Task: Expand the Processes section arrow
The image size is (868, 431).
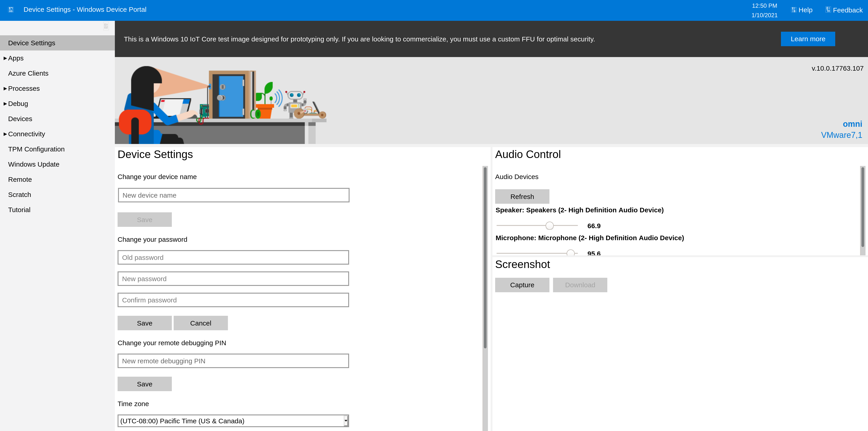Action: pos(5,89)
